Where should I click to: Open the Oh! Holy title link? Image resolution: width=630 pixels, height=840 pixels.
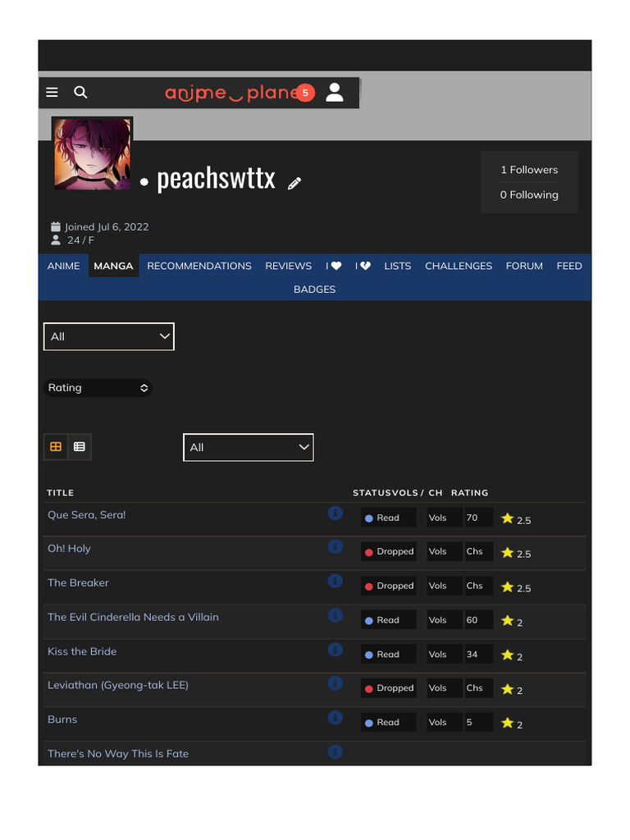pyautogui.click(x=69, y=549)
